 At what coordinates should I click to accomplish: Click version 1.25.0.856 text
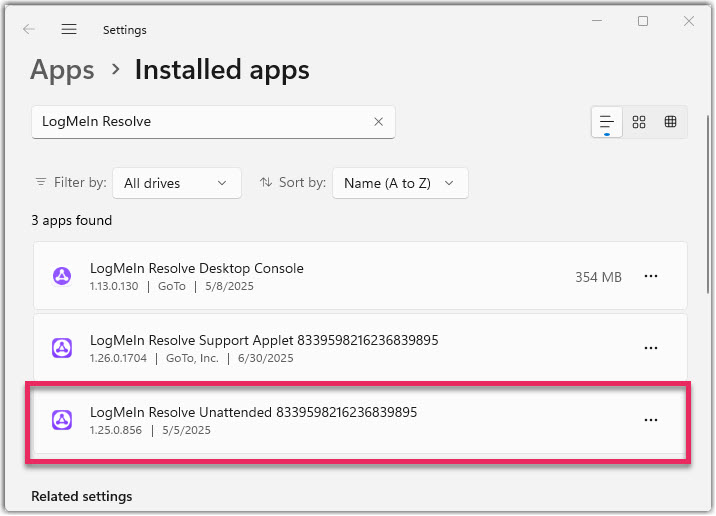(116, 431)
